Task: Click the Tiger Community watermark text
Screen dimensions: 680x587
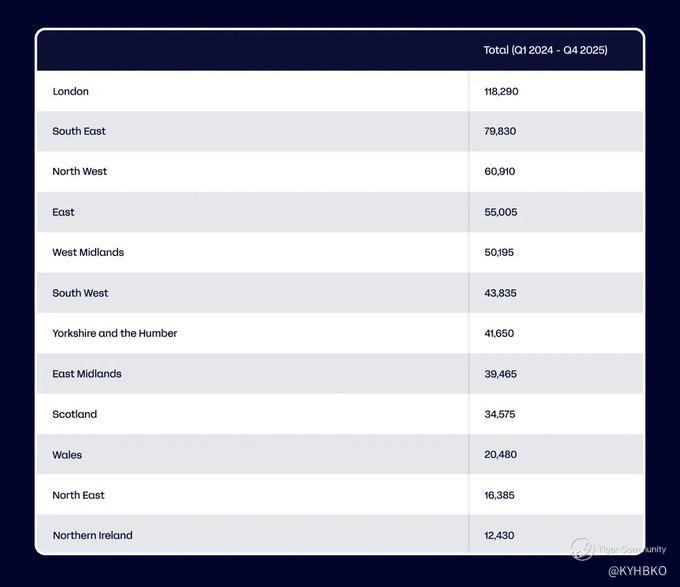Action: click(x=631, y=549)
